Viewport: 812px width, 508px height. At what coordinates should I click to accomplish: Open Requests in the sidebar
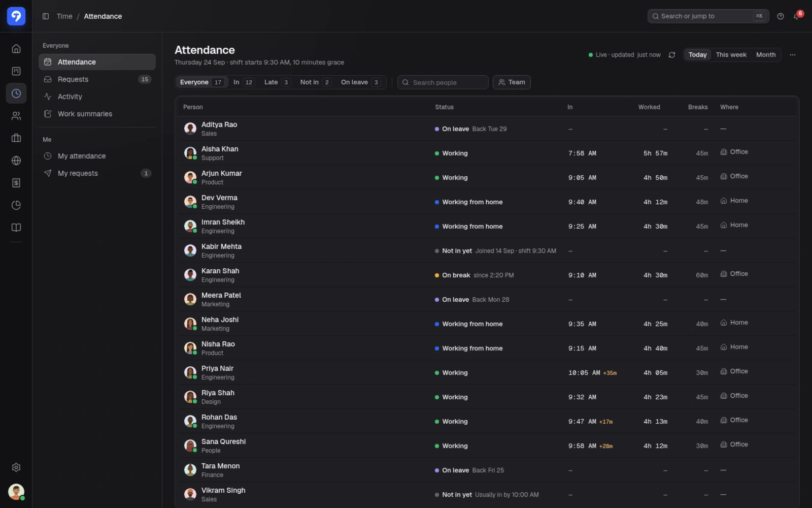pos(97,79)
